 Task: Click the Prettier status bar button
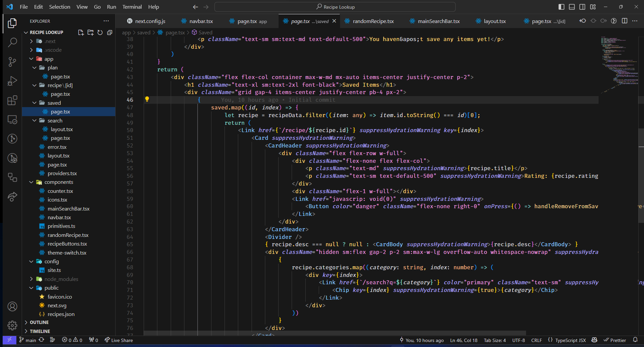(615, 340)
